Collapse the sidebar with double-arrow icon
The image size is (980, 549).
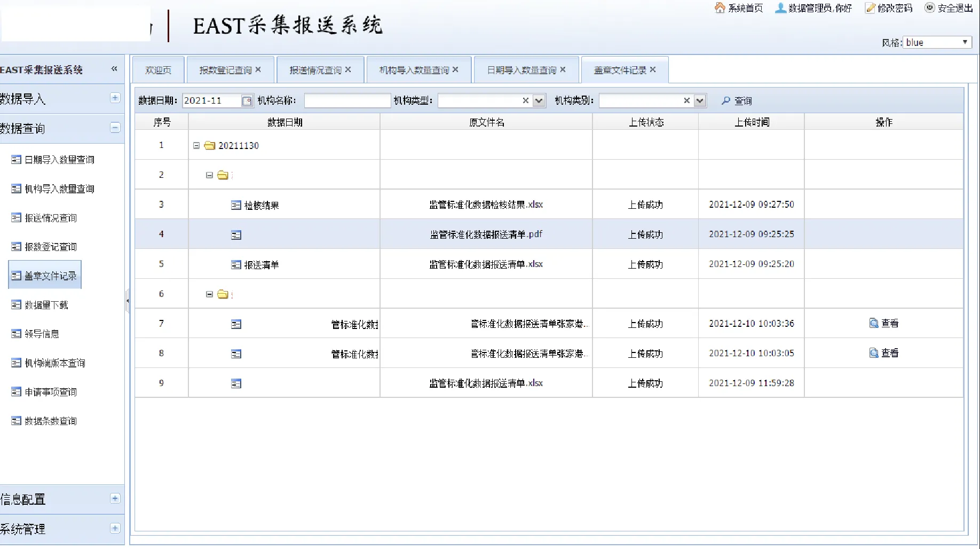(x=114, y=69)
